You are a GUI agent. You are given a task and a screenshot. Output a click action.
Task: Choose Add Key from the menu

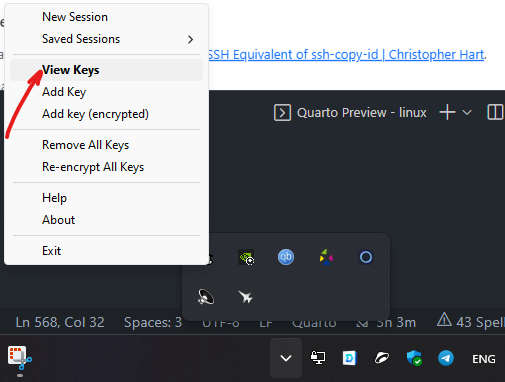point(106,92)
